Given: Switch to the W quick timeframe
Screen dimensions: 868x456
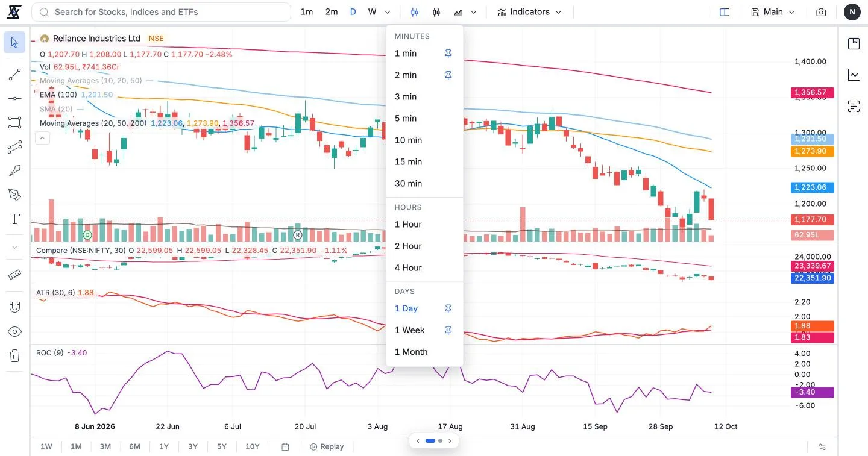Looking at the screenshot, I should coord(373,12).
